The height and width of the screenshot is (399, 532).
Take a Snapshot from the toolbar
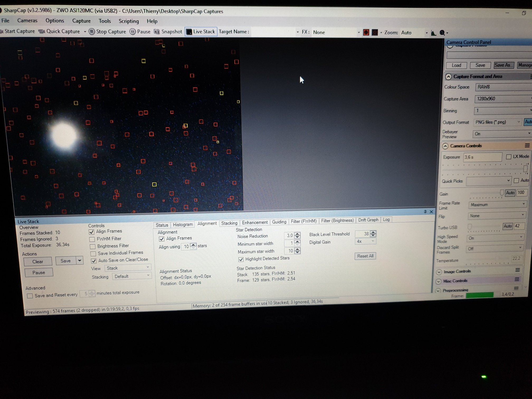click(x=157, y=32)
